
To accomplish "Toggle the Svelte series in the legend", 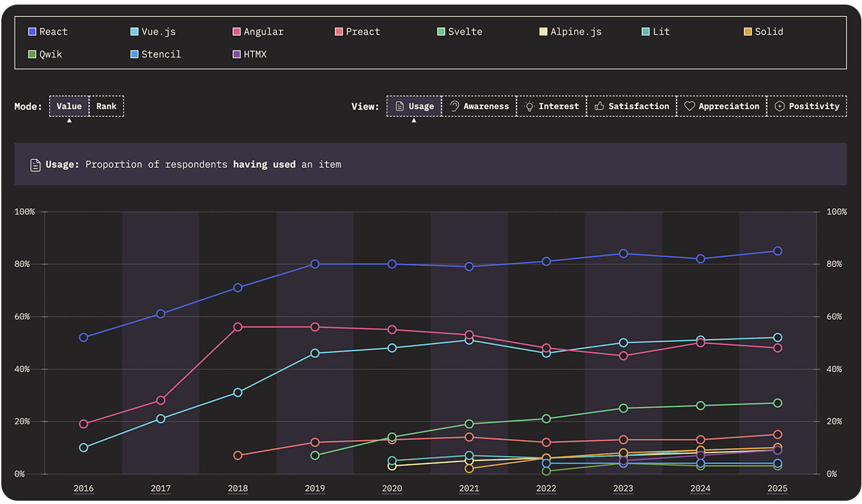I will (x=460, y=31).
